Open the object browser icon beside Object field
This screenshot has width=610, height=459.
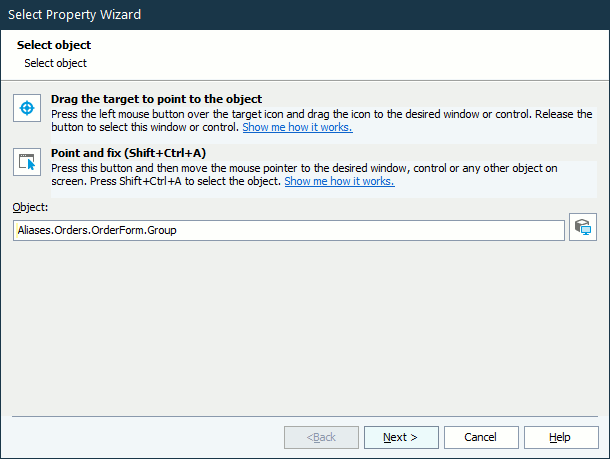pyautogui.click(x=582, y=228)
